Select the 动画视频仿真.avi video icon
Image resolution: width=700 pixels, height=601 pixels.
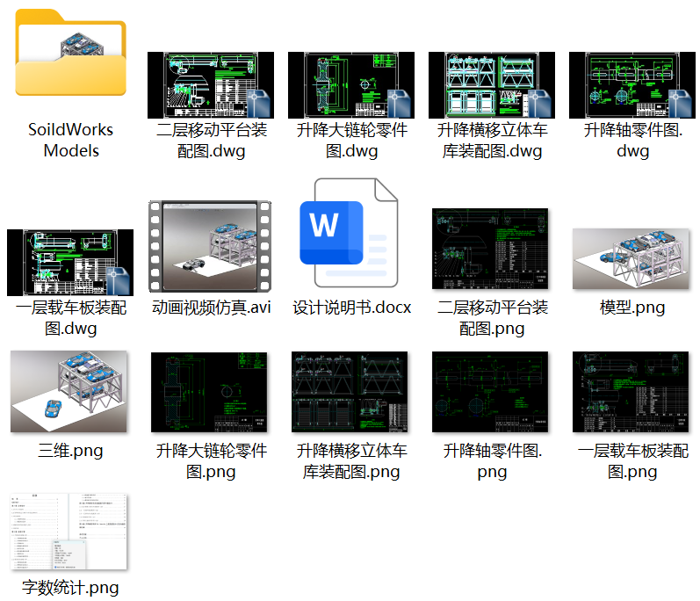(210, 247)
